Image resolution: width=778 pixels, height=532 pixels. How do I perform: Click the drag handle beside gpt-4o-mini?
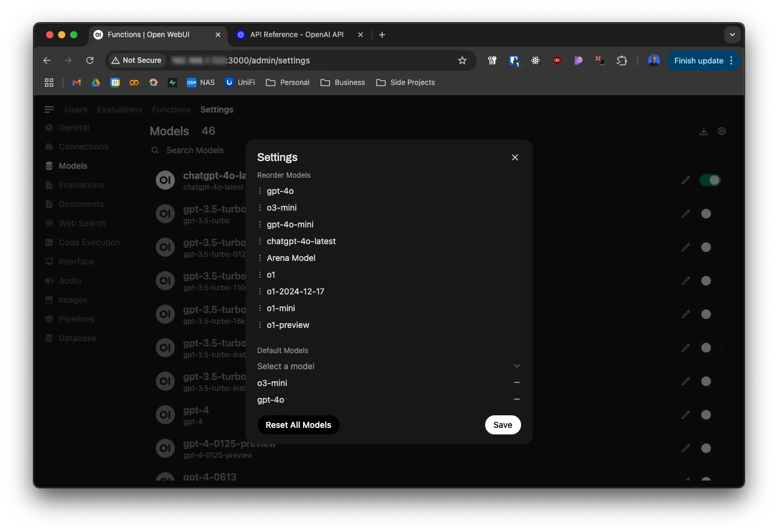[260, 224]
